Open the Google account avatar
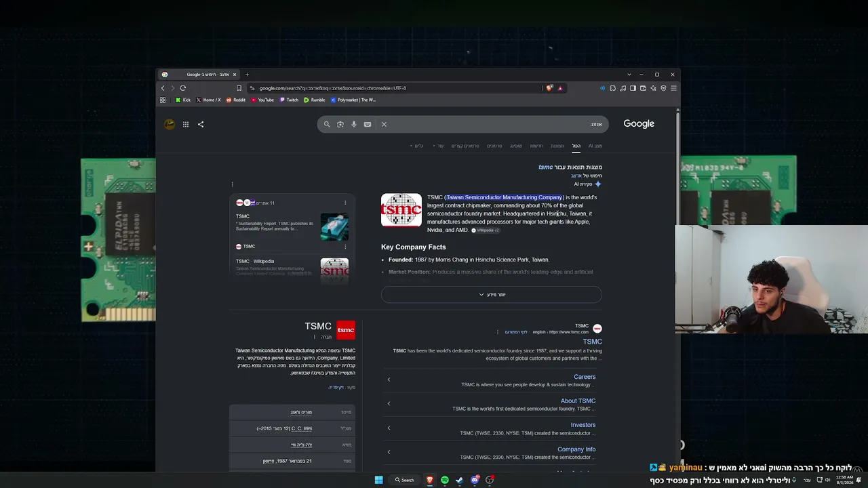This screenshot has height=488, width=868. click(x=170, y=124)
